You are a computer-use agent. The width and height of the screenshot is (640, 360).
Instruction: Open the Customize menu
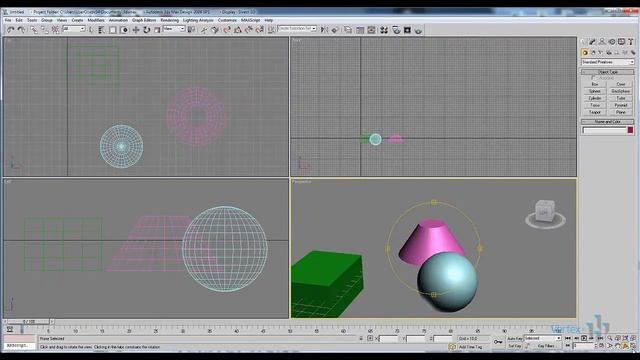227,20
